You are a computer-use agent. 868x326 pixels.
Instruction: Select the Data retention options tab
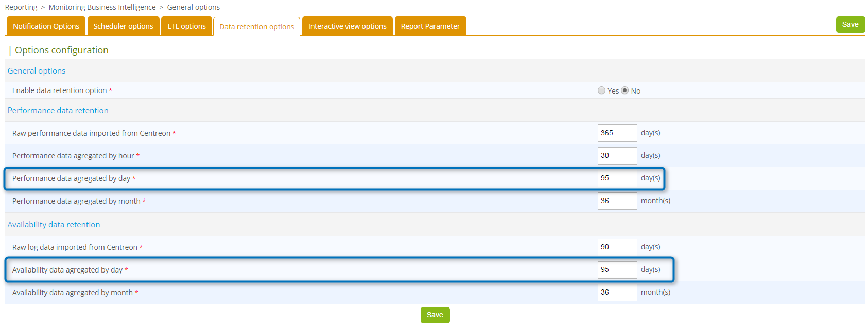pos(256,27)
